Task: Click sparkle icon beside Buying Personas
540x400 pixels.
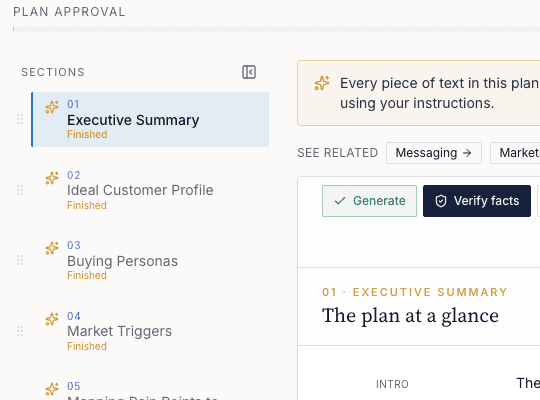Action: pyautogui.click(x=52, y=248)
